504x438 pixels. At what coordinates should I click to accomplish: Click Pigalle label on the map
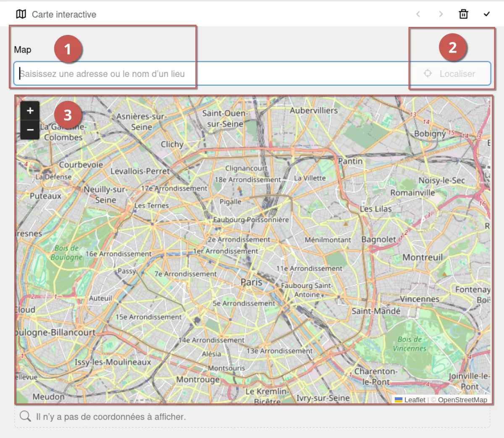coord(230,202)
